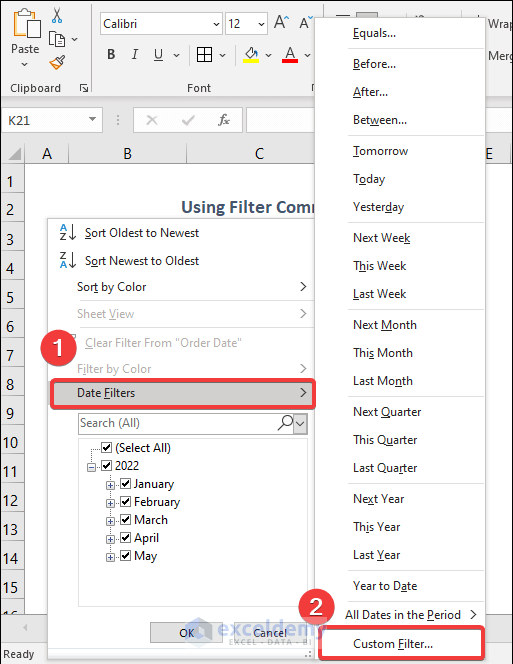513x664 pixels.
Task: Click the Insert Function fx icon
Action: pyautogui.click(x=224, y=120)
